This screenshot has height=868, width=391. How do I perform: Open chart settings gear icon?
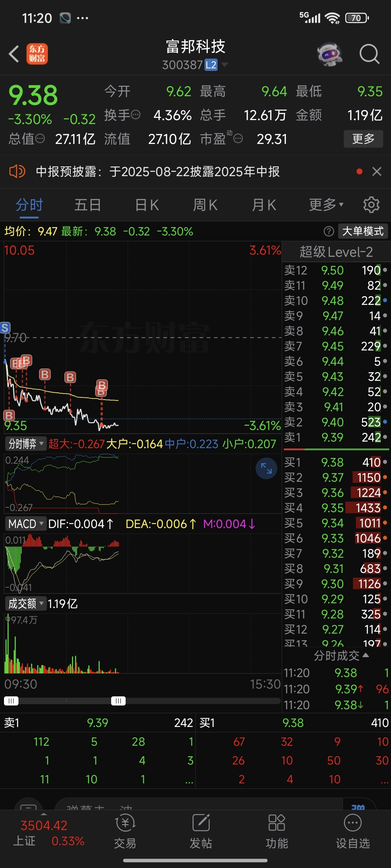click(x=371, y=205)
